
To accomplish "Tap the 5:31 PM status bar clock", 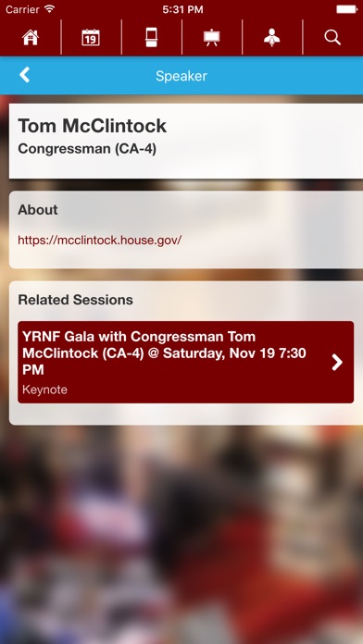I will pyautogui.click(x=182, y=9).
